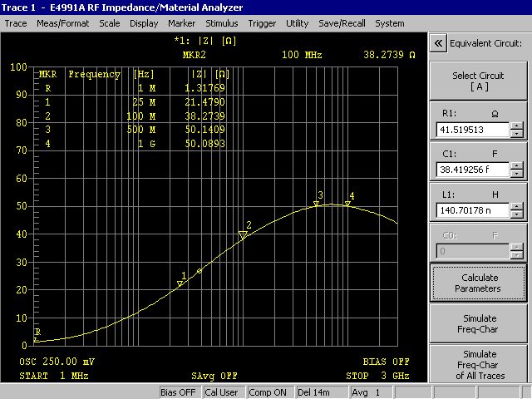Increase R1 value with up arrow
532x399 pixels.
point(517,126)
